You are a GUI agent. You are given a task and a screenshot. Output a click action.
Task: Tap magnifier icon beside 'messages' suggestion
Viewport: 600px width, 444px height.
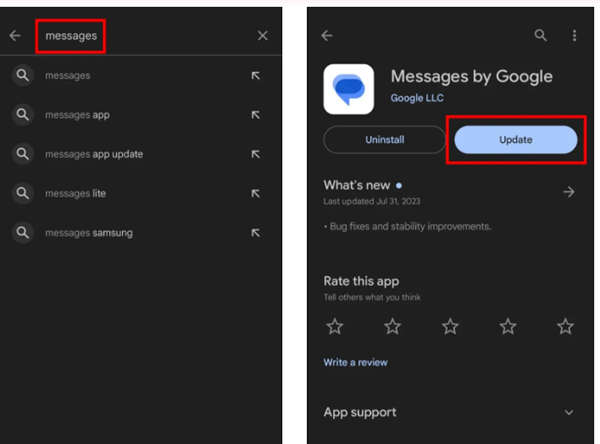(x=23, y=75)
